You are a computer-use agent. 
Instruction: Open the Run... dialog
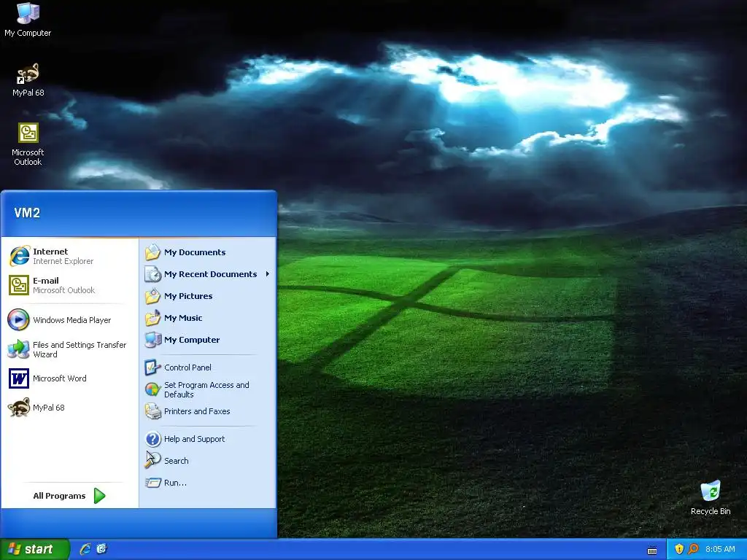208,483
